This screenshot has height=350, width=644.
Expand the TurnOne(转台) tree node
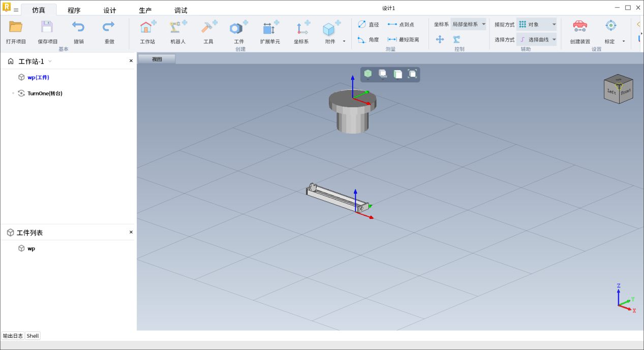[13, 93]
